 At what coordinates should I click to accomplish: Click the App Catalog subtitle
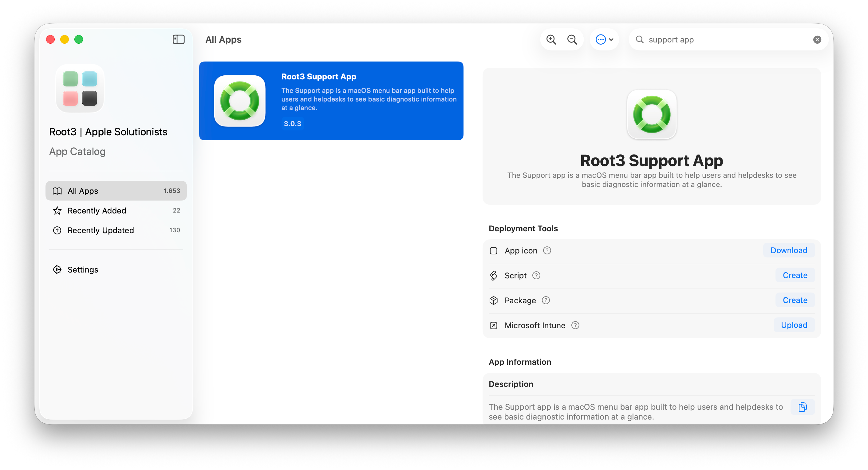click(x=77, y=151)
